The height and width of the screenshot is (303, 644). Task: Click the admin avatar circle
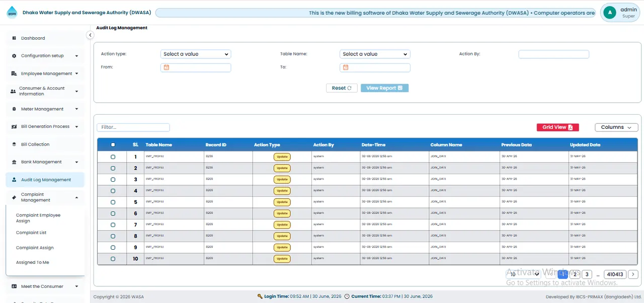610,13
